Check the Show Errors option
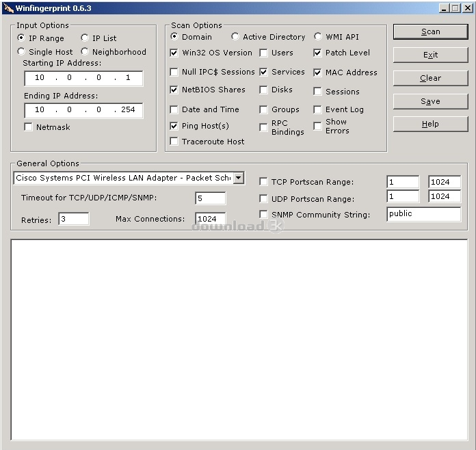476x450 pixels. (317, 126)
